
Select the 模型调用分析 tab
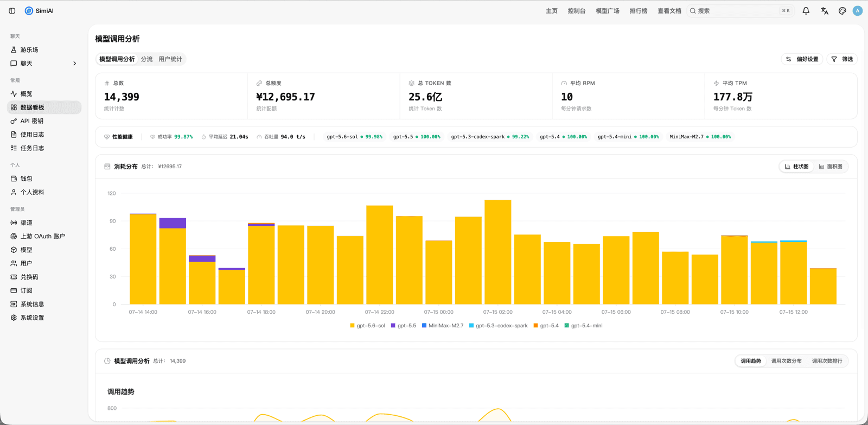[117, 59]
